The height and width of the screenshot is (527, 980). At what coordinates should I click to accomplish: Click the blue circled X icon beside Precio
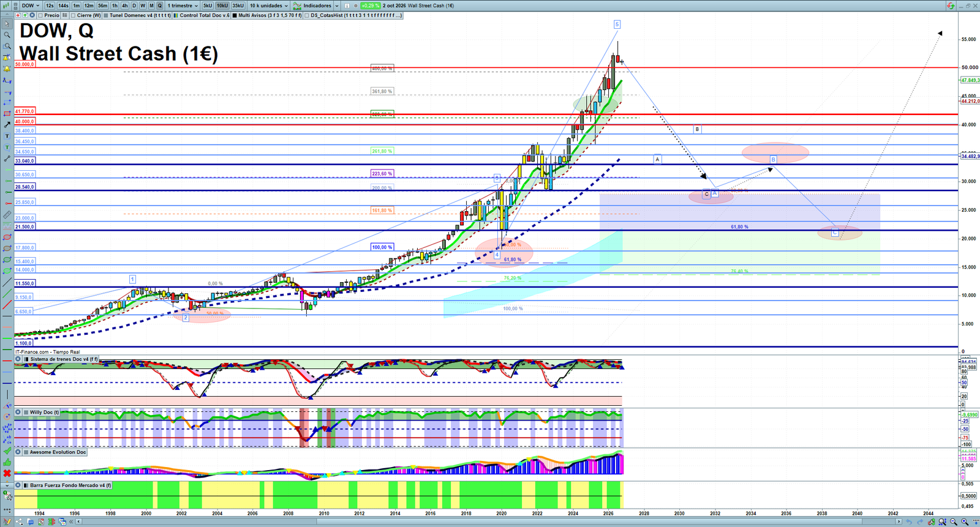(x=32, y=15)
